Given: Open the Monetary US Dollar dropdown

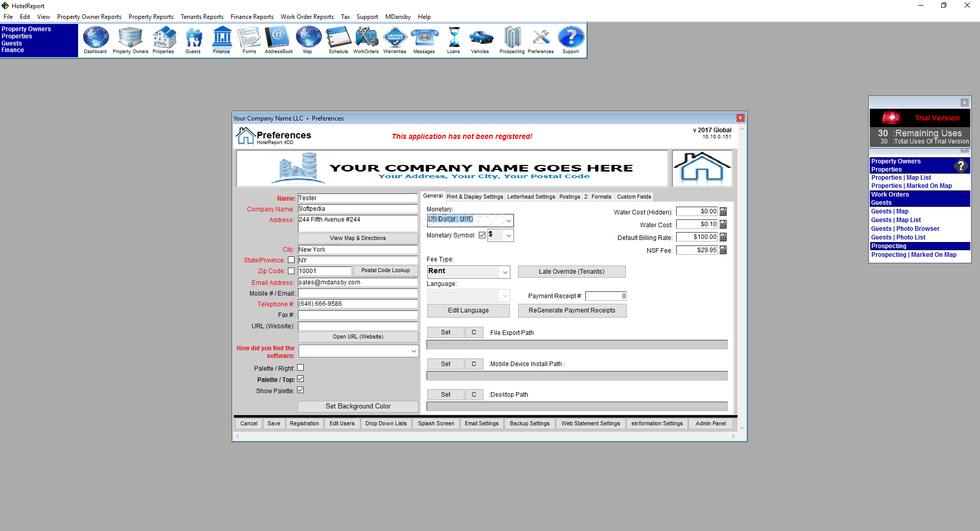Looking at the screenshot, I should click(470, 220).
